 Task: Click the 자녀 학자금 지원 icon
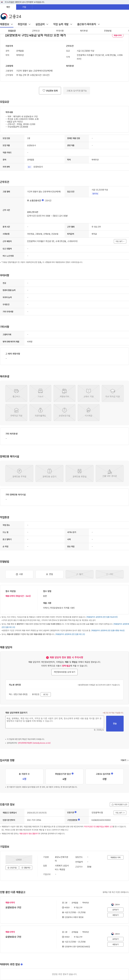[113, 393]
